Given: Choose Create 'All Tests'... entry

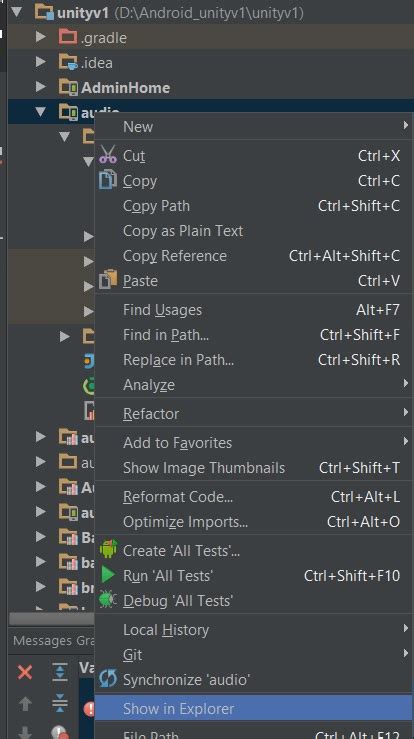Looking at the screenshot, I should click(254, 550).
